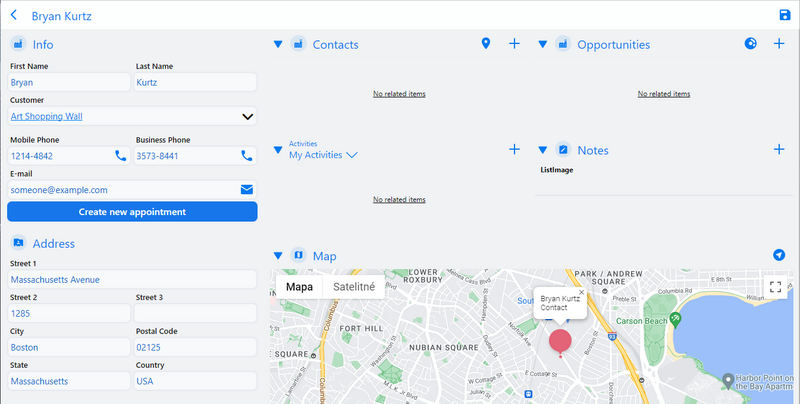Send email via the envelope icon
This screenshot has width=800, height=404.
[x=246, y=189]
